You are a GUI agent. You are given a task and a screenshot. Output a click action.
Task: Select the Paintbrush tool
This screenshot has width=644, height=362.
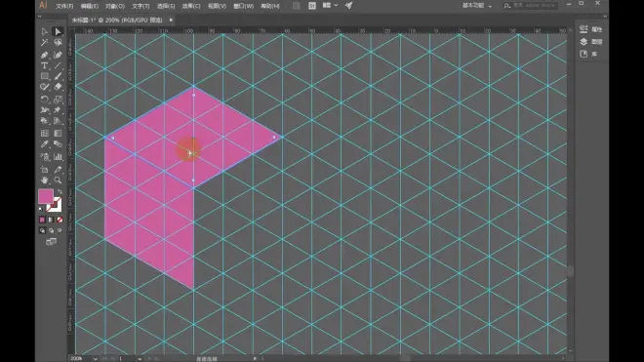(x=58, y=76)
